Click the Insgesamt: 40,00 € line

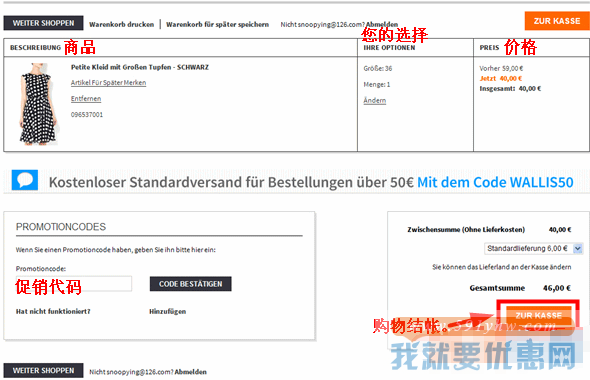pos(510,89)
